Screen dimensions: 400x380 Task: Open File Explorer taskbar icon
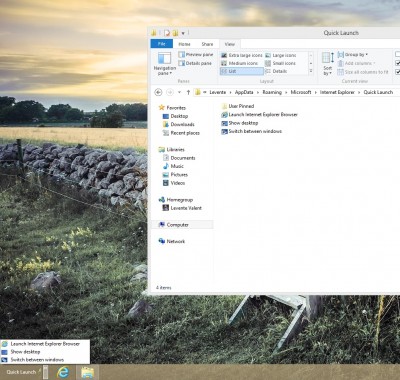coord(87,372)
